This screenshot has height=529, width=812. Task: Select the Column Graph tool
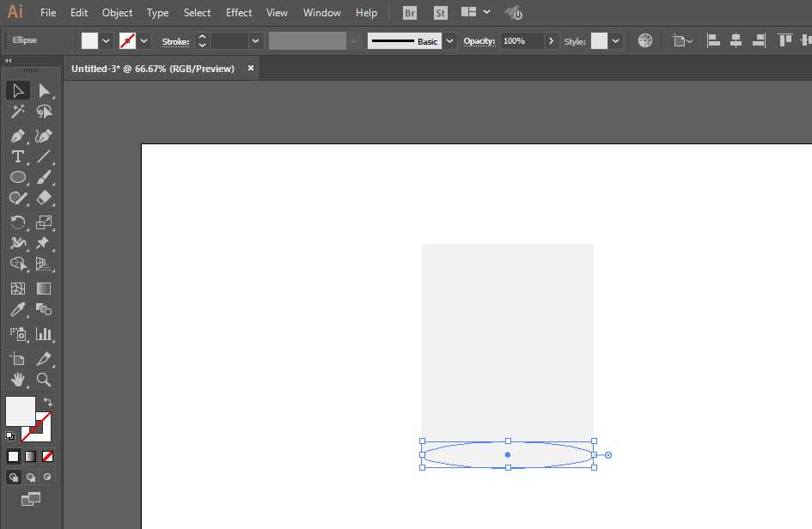44,334
